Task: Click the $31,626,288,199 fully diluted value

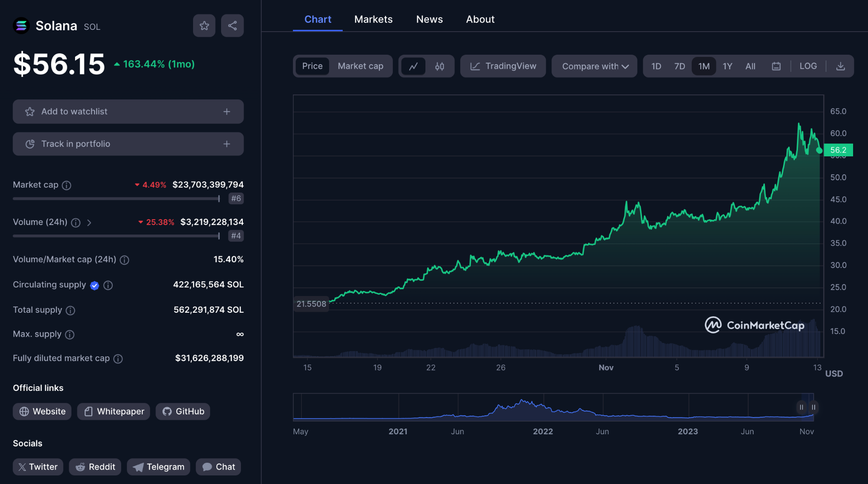Action: pyautogui.click(x=209, y=358)
